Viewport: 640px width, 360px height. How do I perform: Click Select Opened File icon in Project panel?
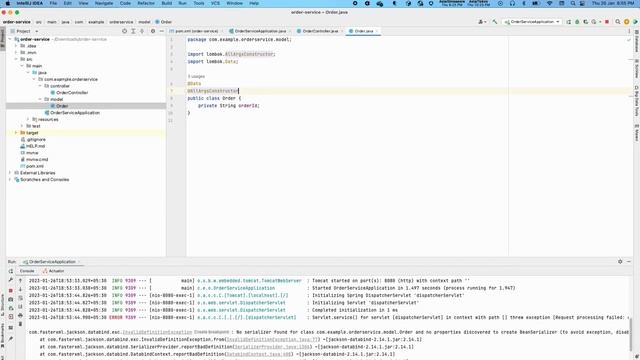tap(124, 31)
